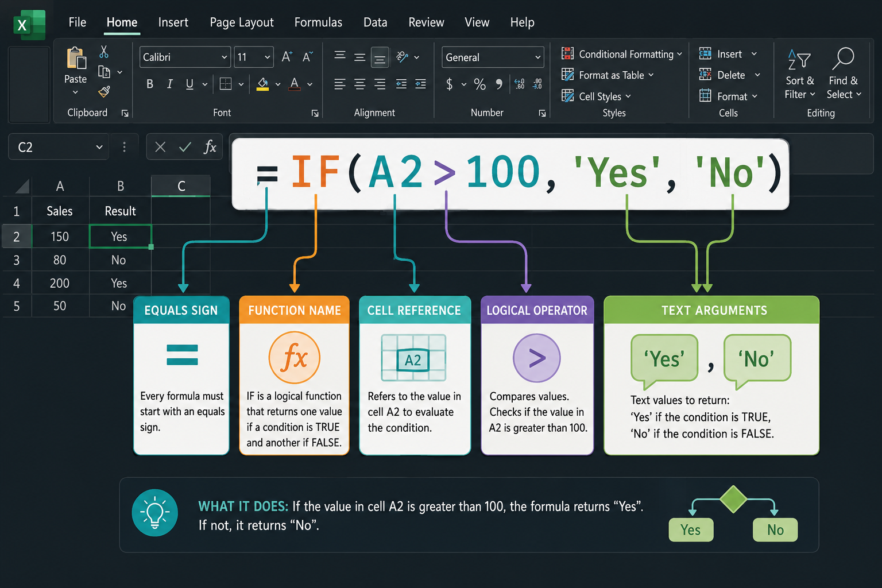Switch to the Data tab
The height and width of the screenshot is (588, 882).
pos(375,22)
